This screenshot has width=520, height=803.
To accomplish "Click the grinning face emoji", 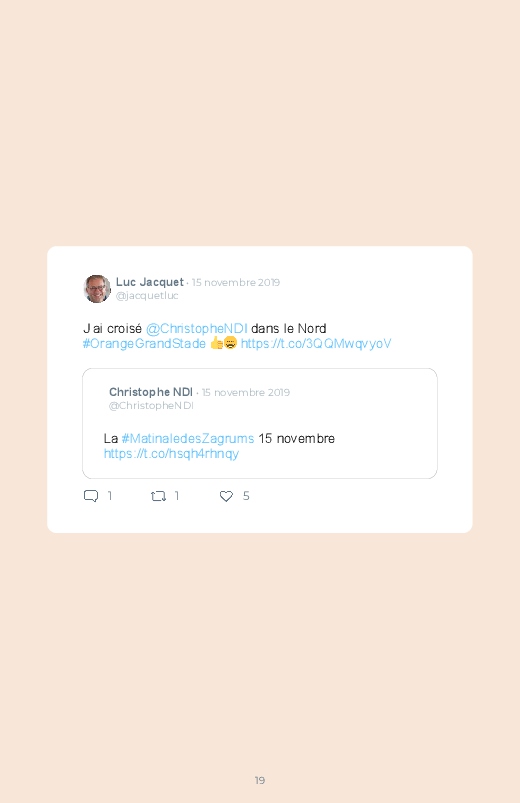I will coord(231,343).
